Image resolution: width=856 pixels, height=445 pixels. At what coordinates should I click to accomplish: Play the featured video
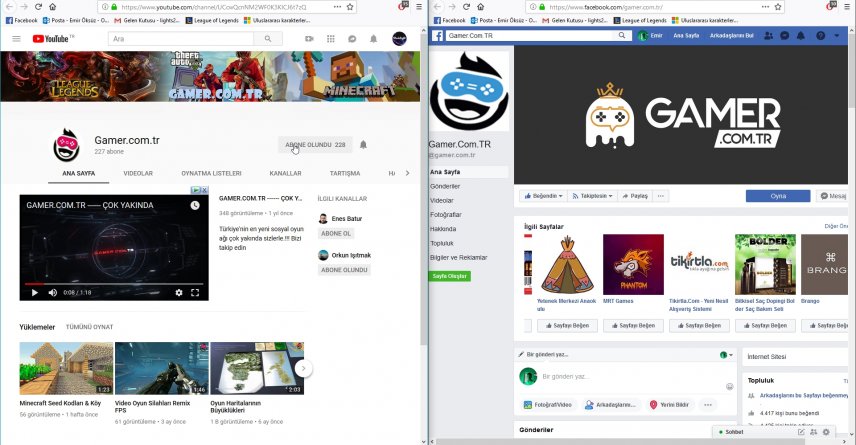pos(34,293)
